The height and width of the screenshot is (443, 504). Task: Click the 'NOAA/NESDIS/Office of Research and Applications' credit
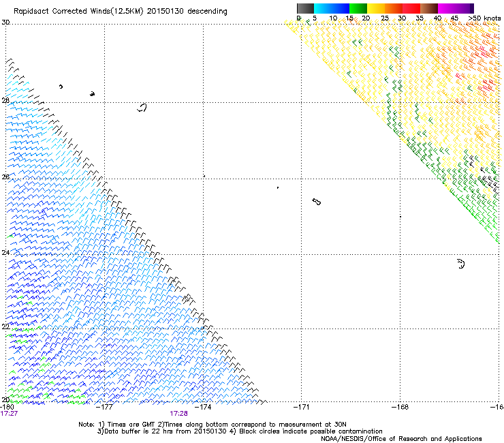coord(401,439)
